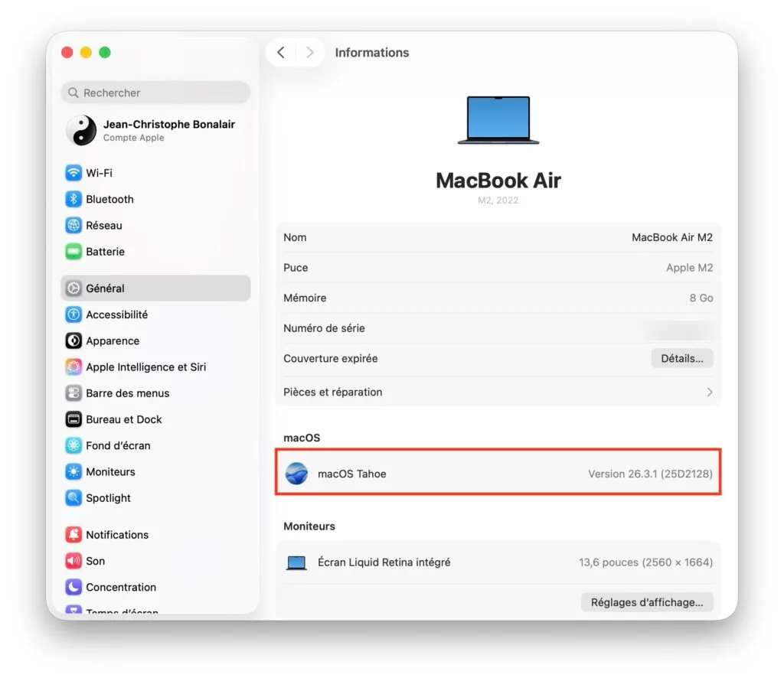Screen dimensions: 784x681
Task: Open Jean-Christophe Bonalair Apple account
Action: coord(155,130)
